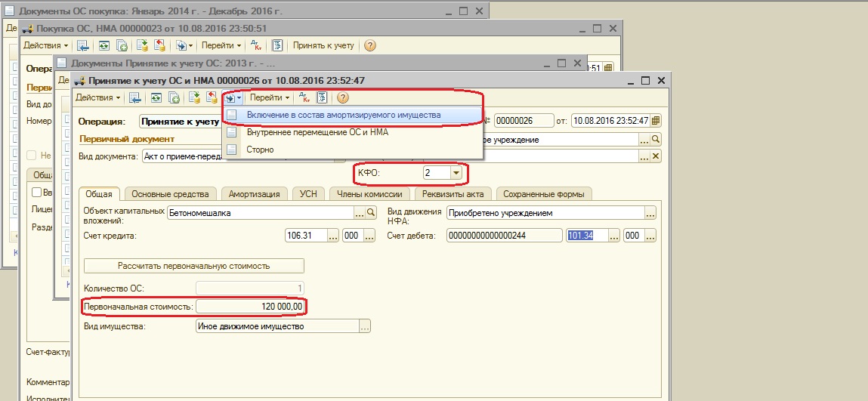
Task: Click Принять к учету in Покупка ОС toolbar
Action: tap(323, 45)
